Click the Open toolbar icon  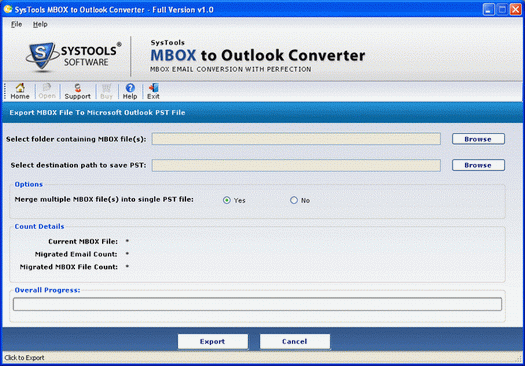point(47,91)
